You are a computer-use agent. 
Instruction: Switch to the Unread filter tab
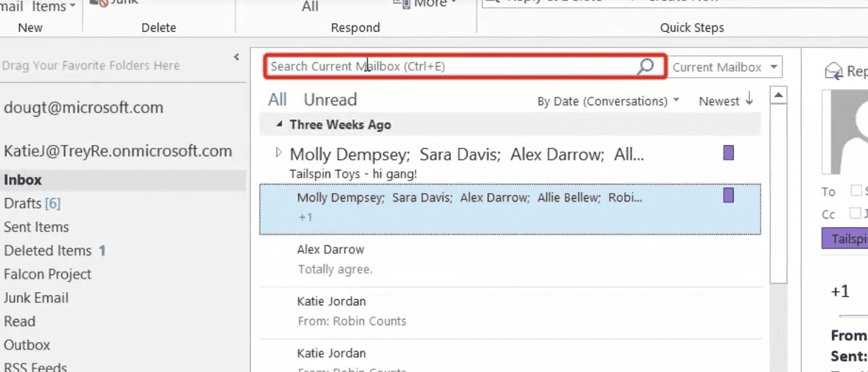click(x=330, y=100)
